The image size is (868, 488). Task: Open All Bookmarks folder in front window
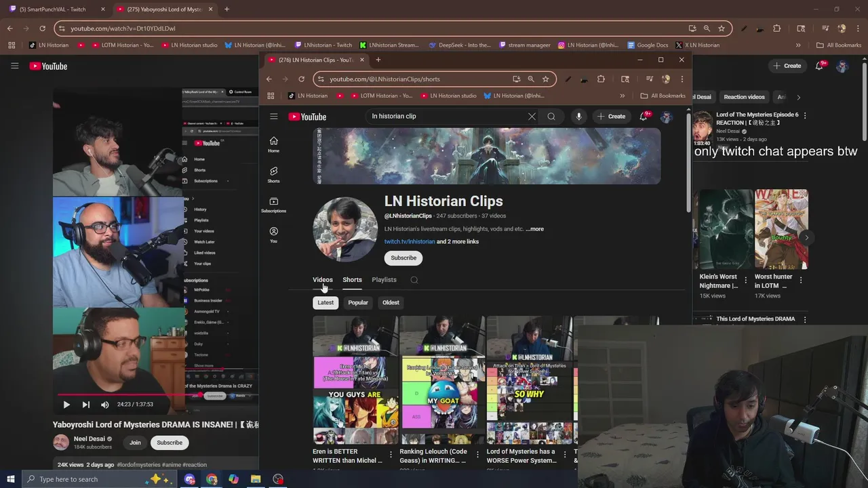pyautogui.click(x=663, y=96)
